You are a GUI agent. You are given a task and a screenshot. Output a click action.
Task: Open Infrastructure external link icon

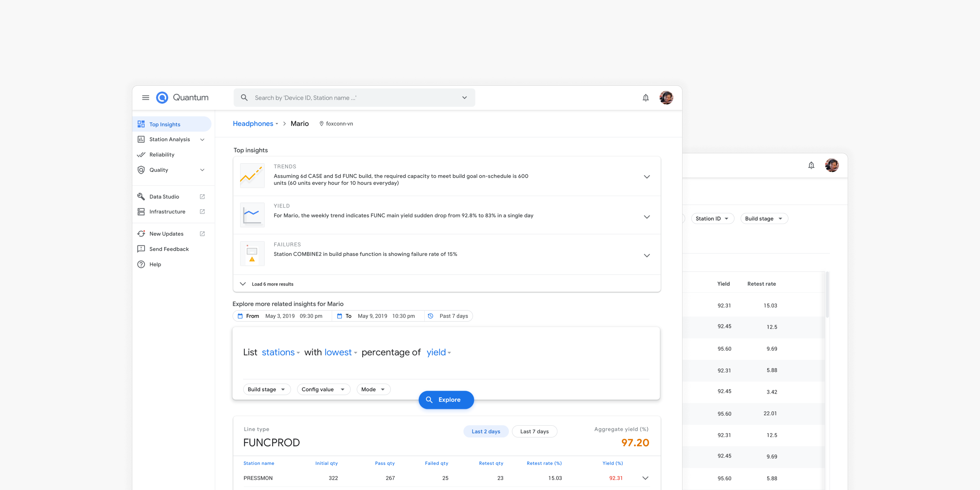point(202,211)
